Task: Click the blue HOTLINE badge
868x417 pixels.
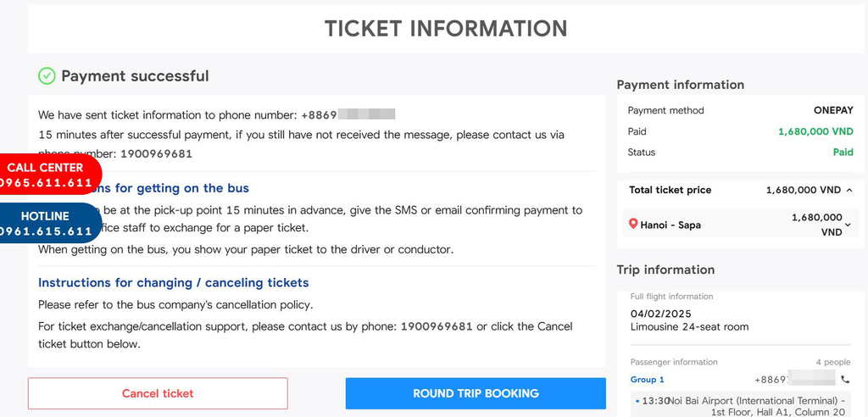Action: tap(47, 224)
